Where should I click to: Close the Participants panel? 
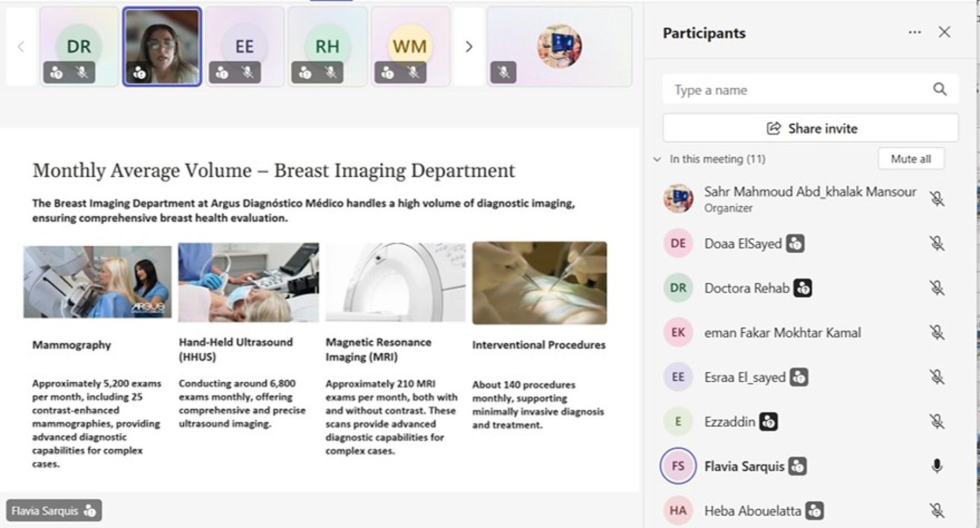pos(944,33)
